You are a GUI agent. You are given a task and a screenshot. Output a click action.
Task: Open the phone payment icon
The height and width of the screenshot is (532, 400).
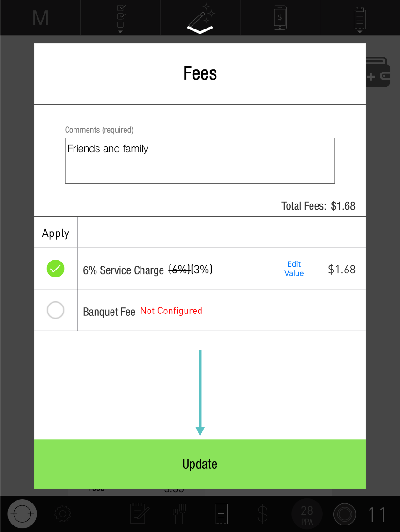pyautogui.click(x=280, y=18)
